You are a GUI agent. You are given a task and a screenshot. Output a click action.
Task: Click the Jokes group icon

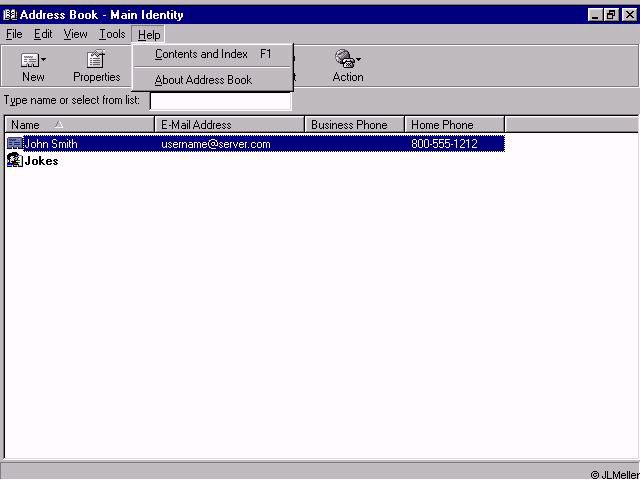[15, 161]
